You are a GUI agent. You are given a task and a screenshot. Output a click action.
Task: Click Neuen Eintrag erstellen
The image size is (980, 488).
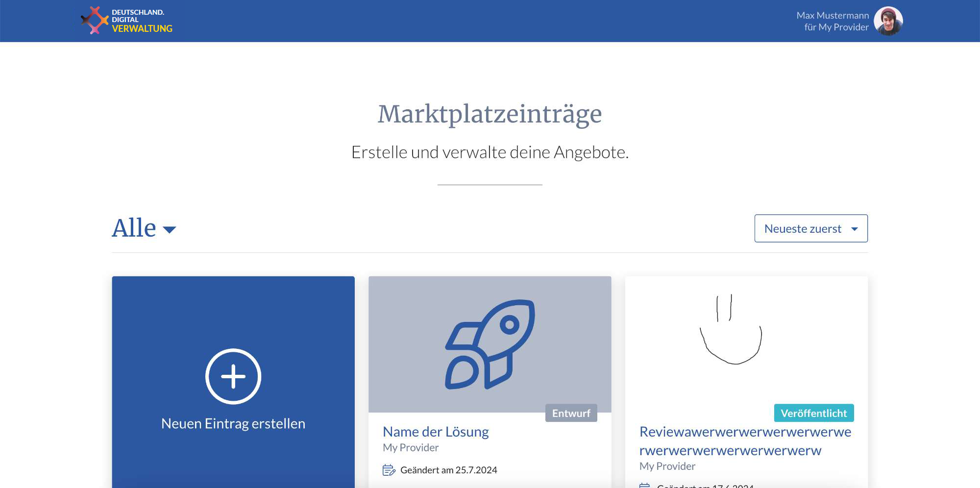(233, 423)
